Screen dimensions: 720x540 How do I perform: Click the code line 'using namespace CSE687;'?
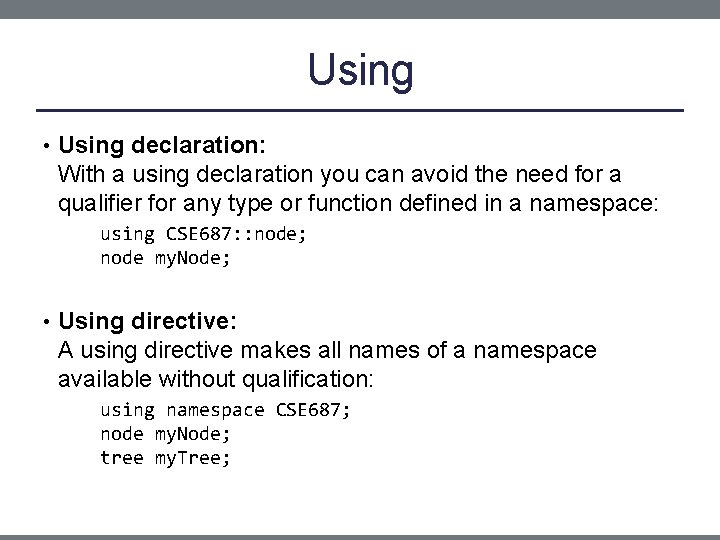pyautogui.click(x=225, y=411)
